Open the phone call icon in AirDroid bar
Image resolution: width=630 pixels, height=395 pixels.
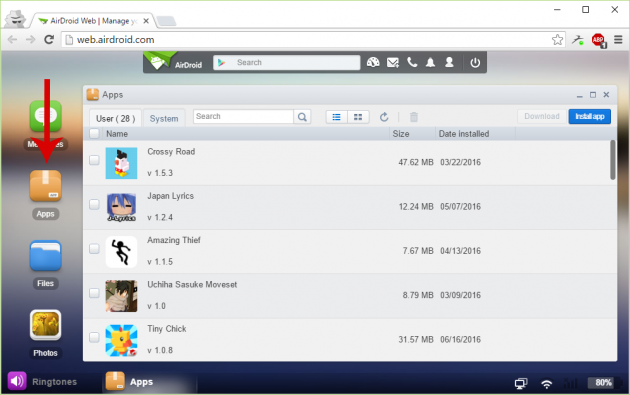click(x=412, y=62)
